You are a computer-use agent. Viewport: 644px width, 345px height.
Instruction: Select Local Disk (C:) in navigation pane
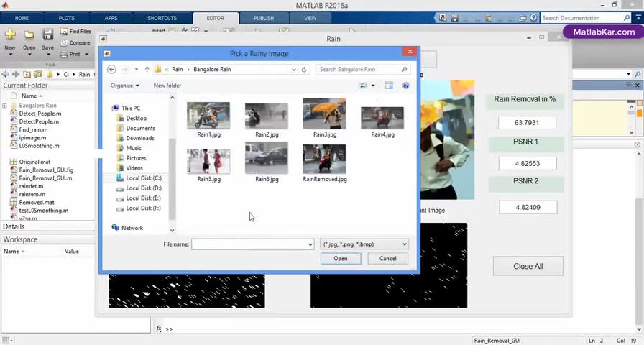[x=139, y=178]
